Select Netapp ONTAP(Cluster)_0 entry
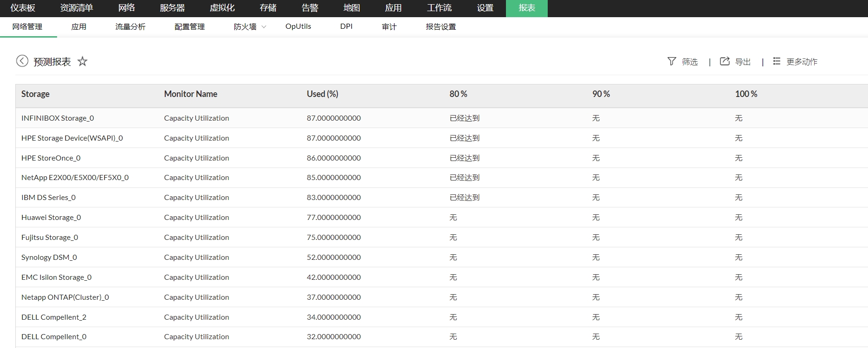The image size is (868, 348). click(65, 297)
